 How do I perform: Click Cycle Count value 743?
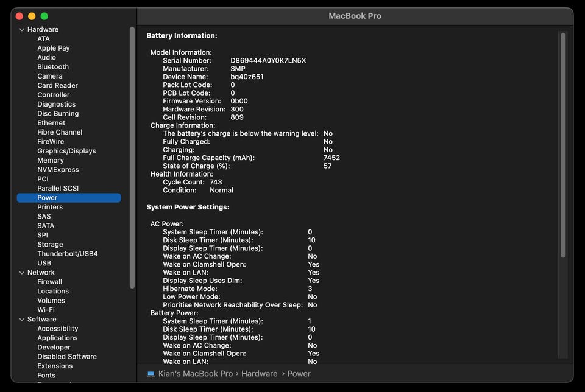[216, 182]
